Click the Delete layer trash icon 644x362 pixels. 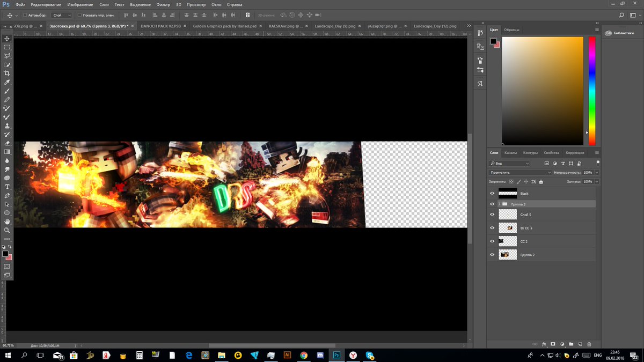(x=589, y=344)
